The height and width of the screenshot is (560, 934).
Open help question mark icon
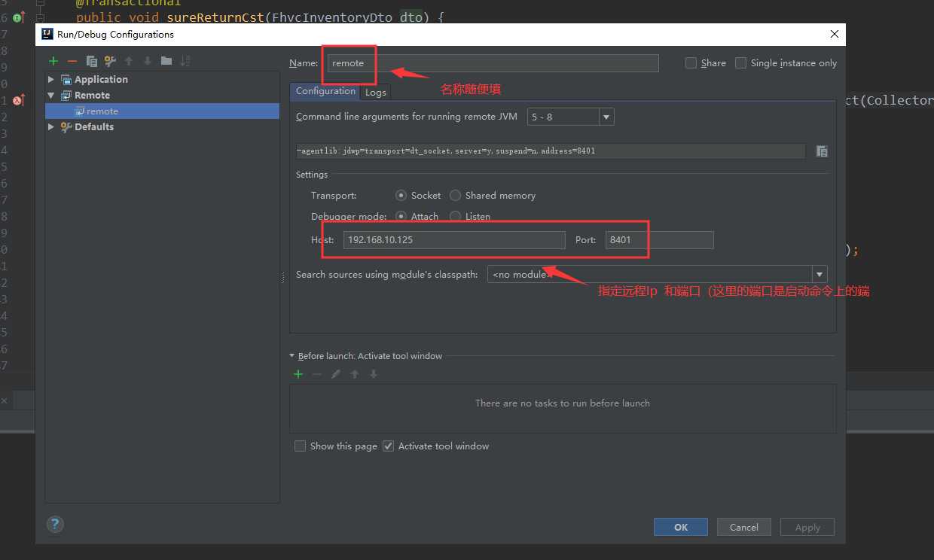(55, 524)
